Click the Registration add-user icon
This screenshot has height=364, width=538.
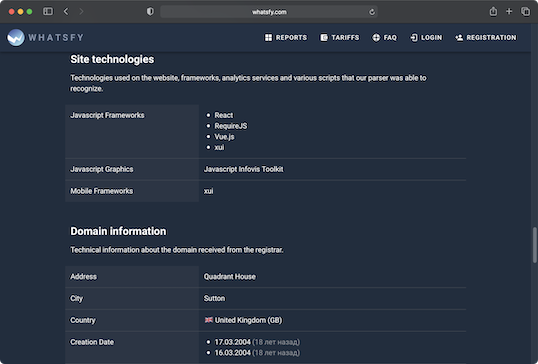tap(459, 37)
